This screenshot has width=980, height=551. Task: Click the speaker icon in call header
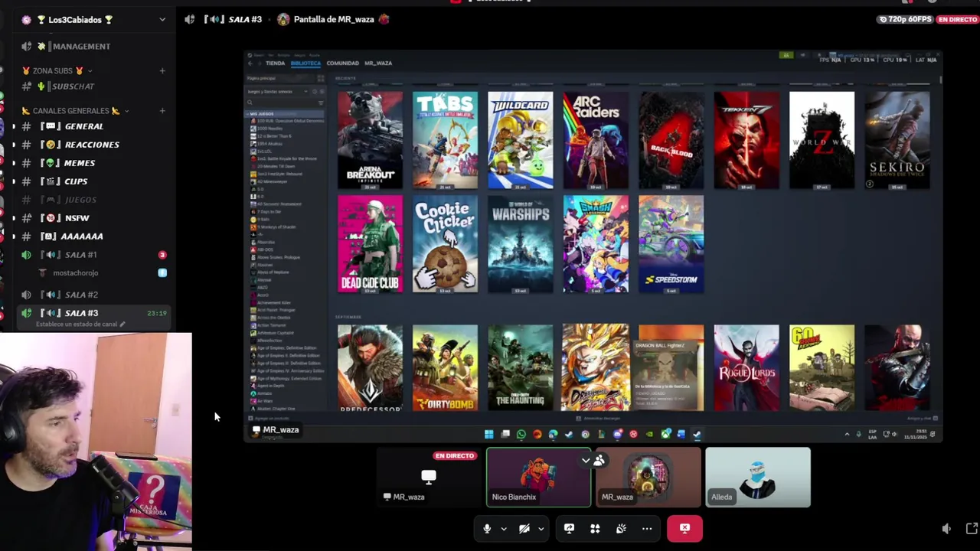189,19
